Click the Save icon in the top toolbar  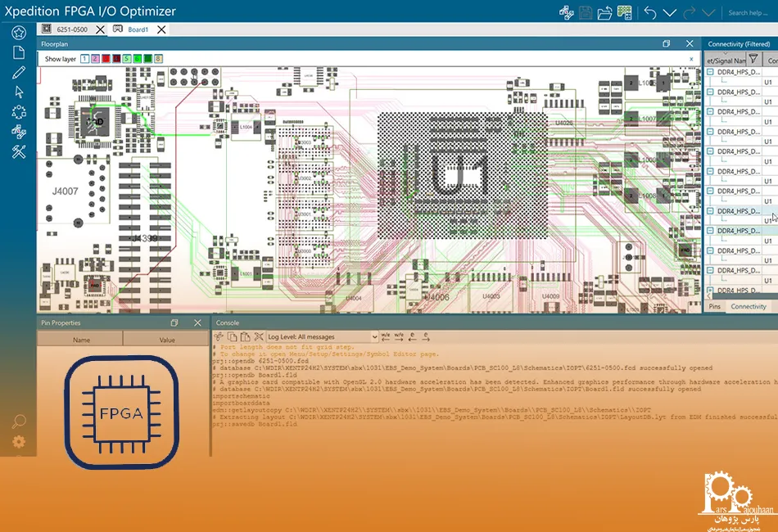click(584, 12)
